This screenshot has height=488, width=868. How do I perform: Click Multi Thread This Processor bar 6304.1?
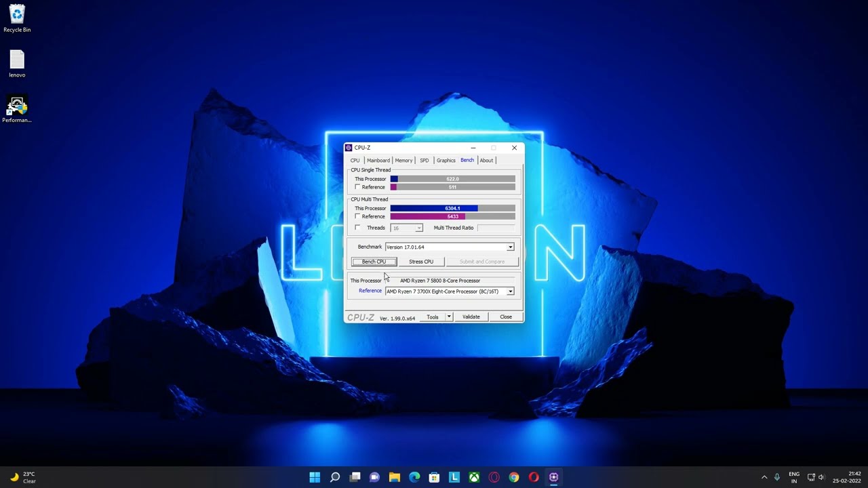coord(452,208)
